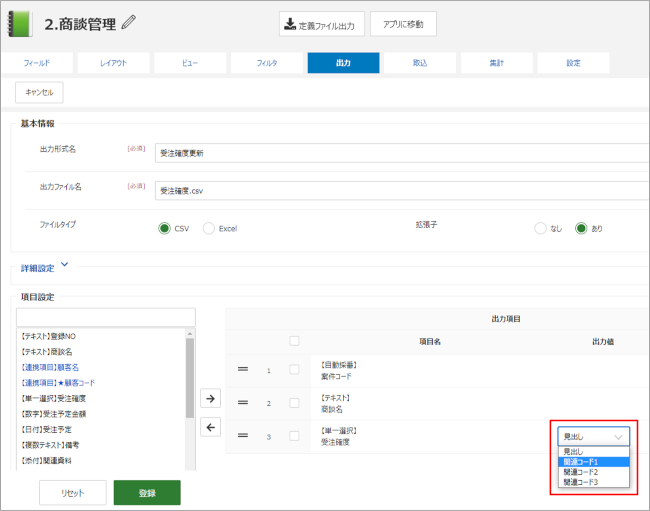
Task: Click the pencil edit icon beside 2.商談管理
Action: pyautogui.click(x=129, y=22)
